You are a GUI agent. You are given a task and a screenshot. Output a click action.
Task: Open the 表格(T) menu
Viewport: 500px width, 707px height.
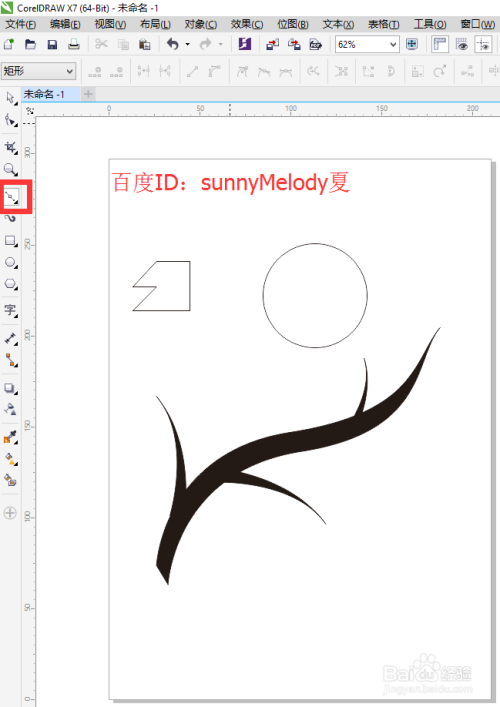click(384, 24)
